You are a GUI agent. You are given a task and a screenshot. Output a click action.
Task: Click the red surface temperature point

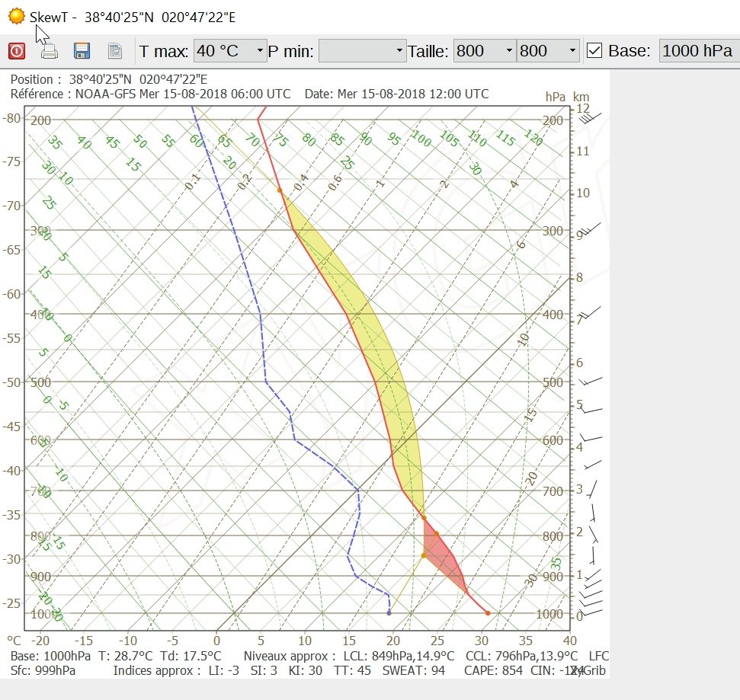click(488, 613)
